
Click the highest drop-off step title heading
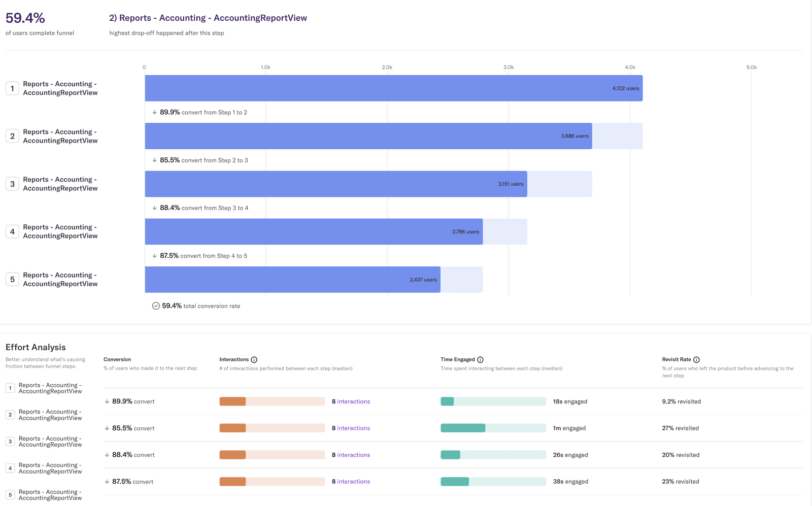click(208, 18)
